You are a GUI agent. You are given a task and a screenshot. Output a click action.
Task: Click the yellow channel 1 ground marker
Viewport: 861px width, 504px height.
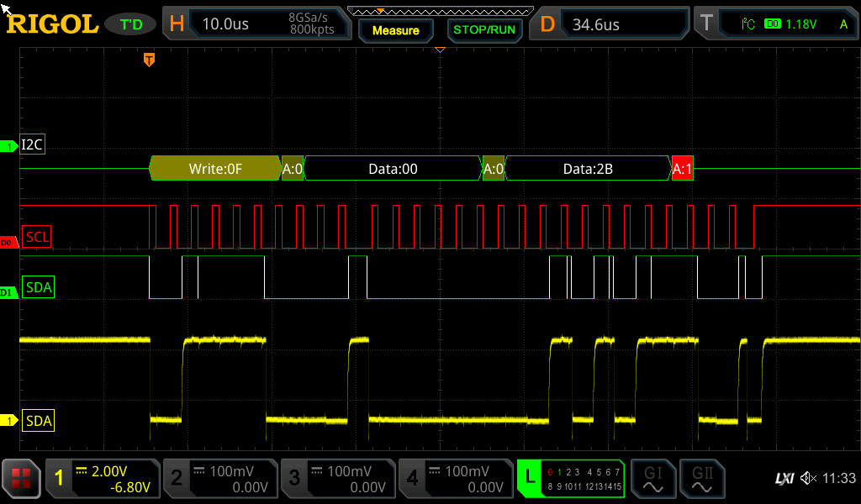(8, 421)
